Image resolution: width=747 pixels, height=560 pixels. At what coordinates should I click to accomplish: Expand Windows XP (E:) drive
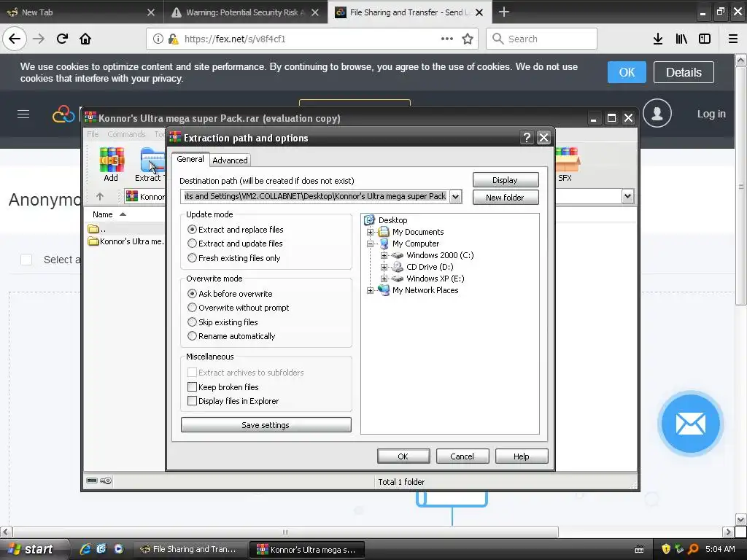384,279
